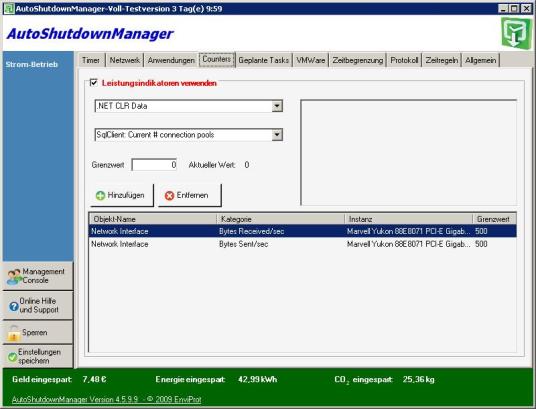
Task: Click the Aktueller Wert value 0
Action: tap(247, 165)
